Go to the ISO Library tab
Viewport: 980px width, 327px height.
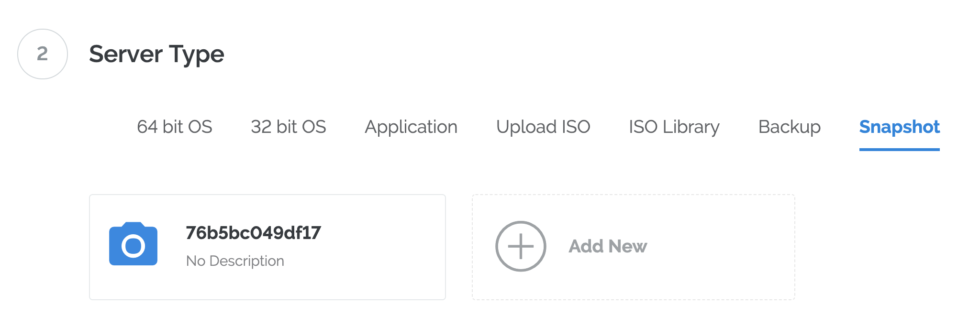click(x=674, y=127)
